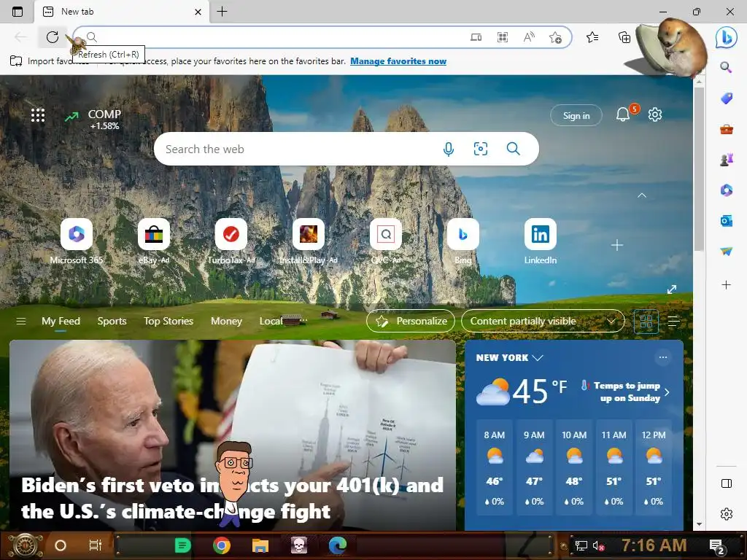747x560 pixels.
Task: Select the My Feed tab
Action: [61, 322]
